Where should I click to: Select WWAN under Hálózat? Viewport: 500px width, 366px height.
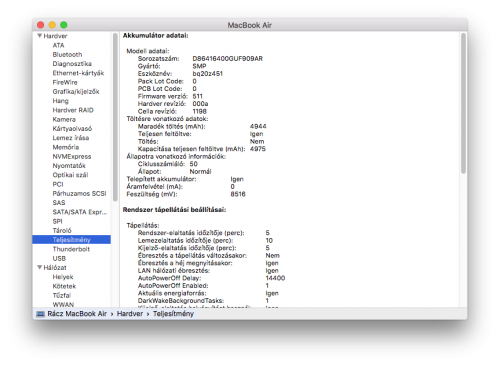63,304
